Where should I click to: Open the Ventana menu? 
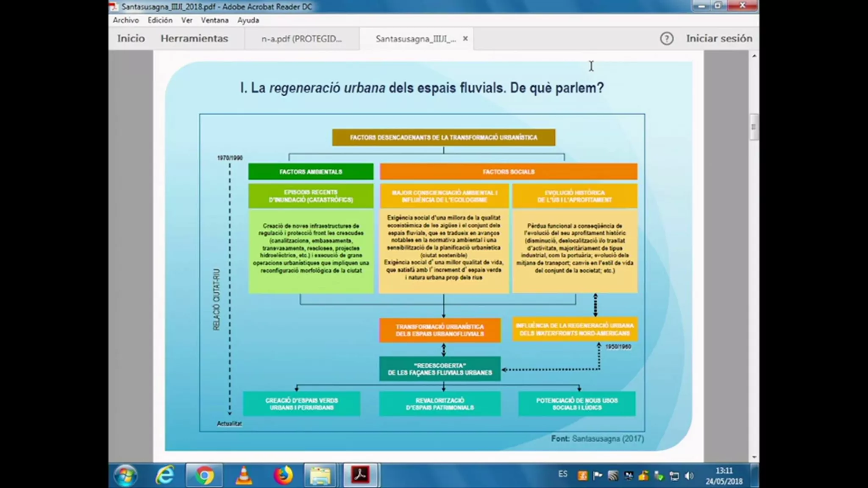(214, 20)
